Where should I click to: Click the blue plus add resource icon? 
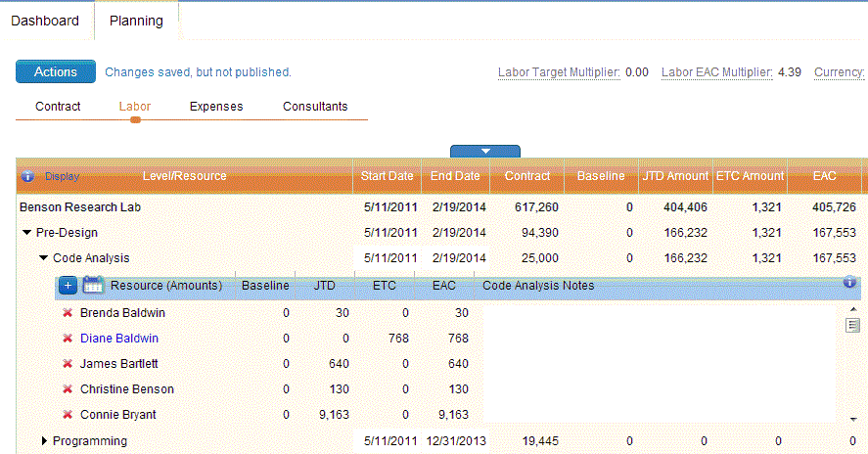click(x=68, y=286)
